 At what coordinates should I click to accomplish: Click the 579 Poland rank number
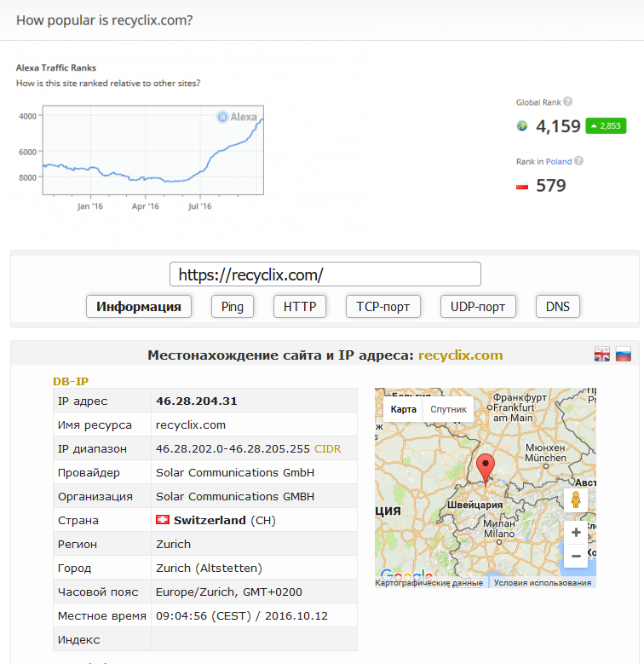(x=550, y=186)
